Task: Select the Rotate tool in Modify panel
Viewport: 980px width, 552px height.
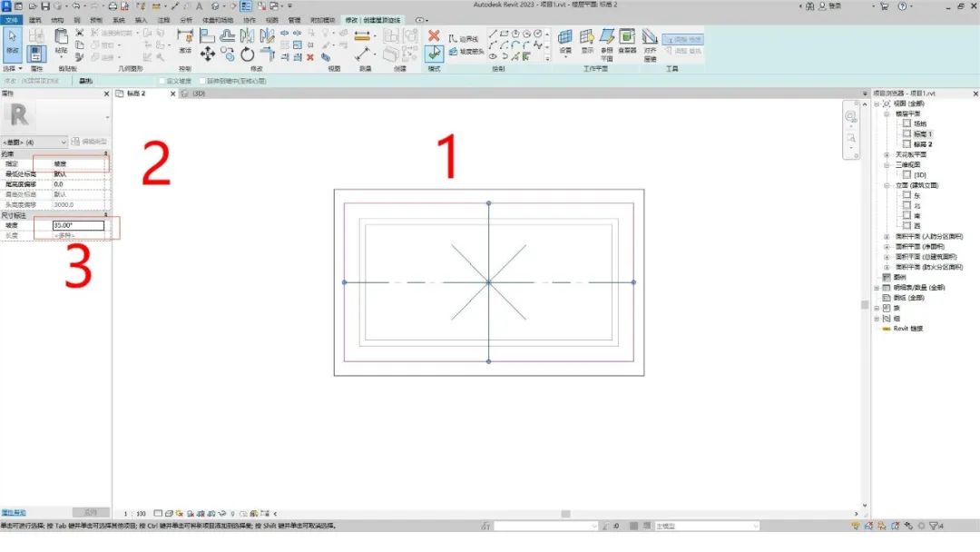Action: 248,54
